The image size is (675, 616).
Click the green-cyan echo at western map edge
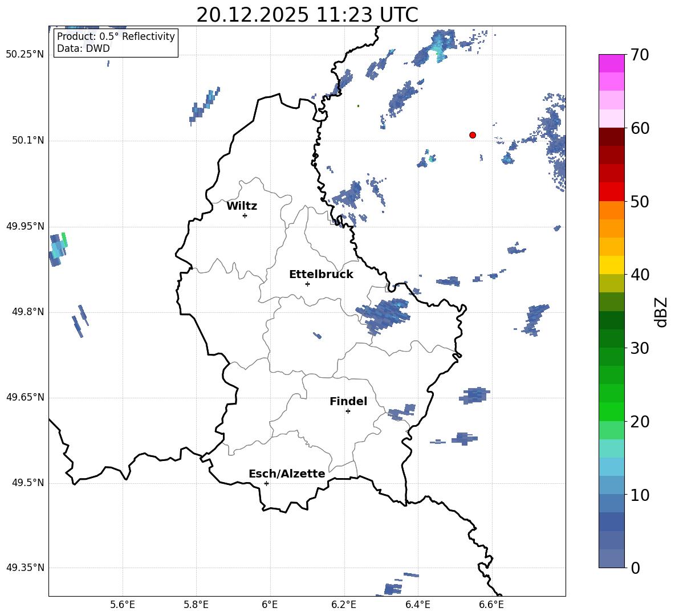[x=58, y=250]
